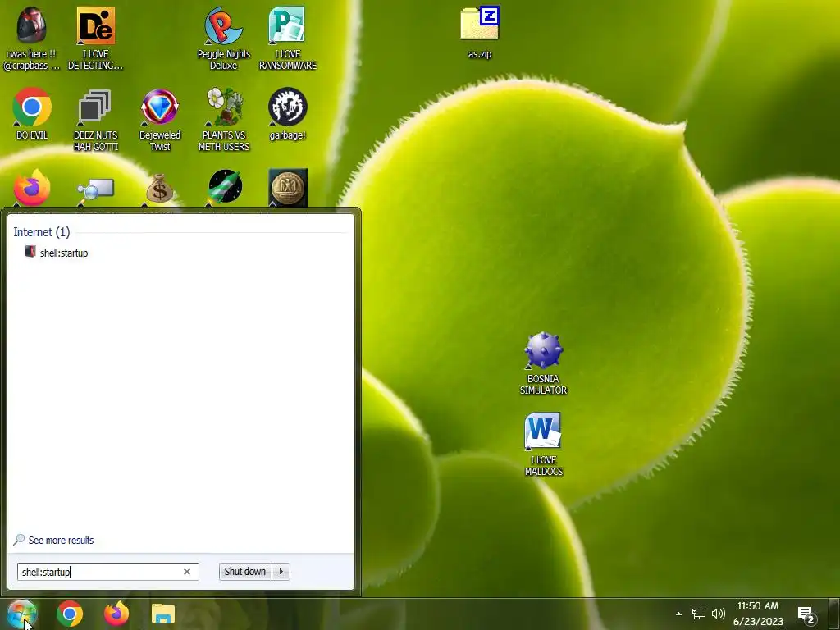Image resolution: width=840 pixels, height=630 pixels.
Task: Select the network monitor desktop icon
Action: (x=95, y=190)
